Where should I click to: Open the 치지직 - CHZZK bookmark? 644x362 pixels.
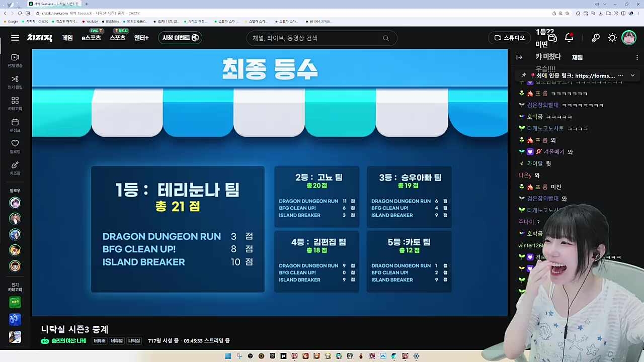tap(35, 22)
